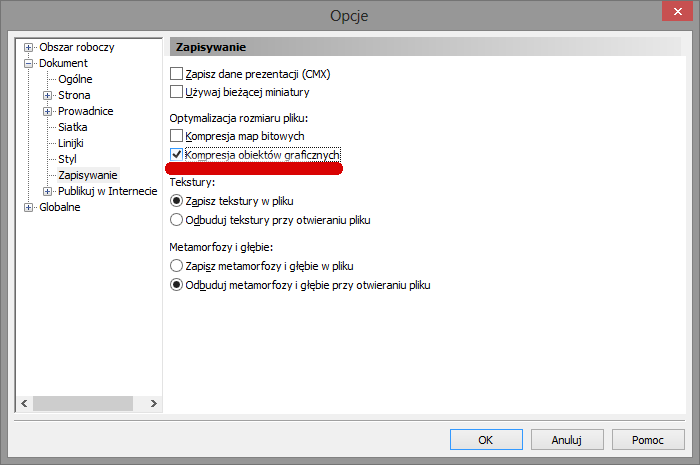Expand the Strona tree node
This screenshot has width=700, height=465.
pyautogui.click(x=47, y=96)
